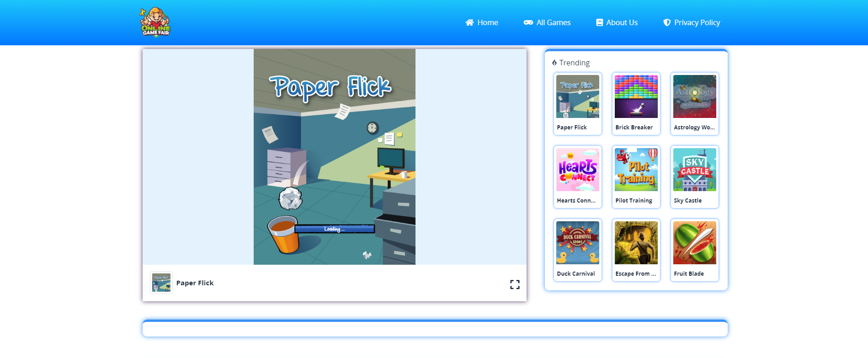Image resolution: width=868 pixels, height=358 pixels.
Task: Open the All Games menu item
Action: pyautogui.click(x=553, y=22)
